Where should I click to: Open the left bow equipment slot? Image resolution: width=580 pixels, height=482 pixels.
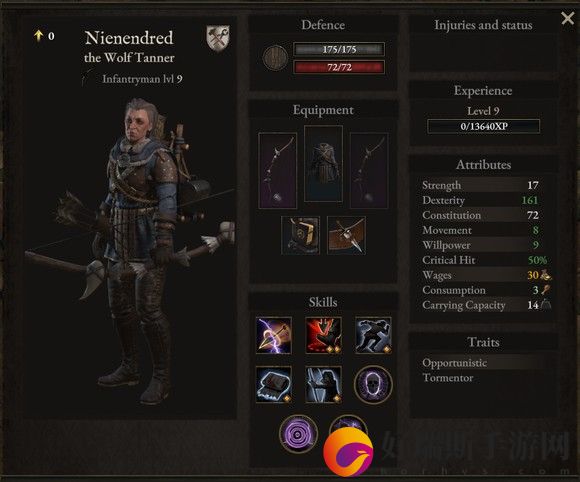click(277, 171)
